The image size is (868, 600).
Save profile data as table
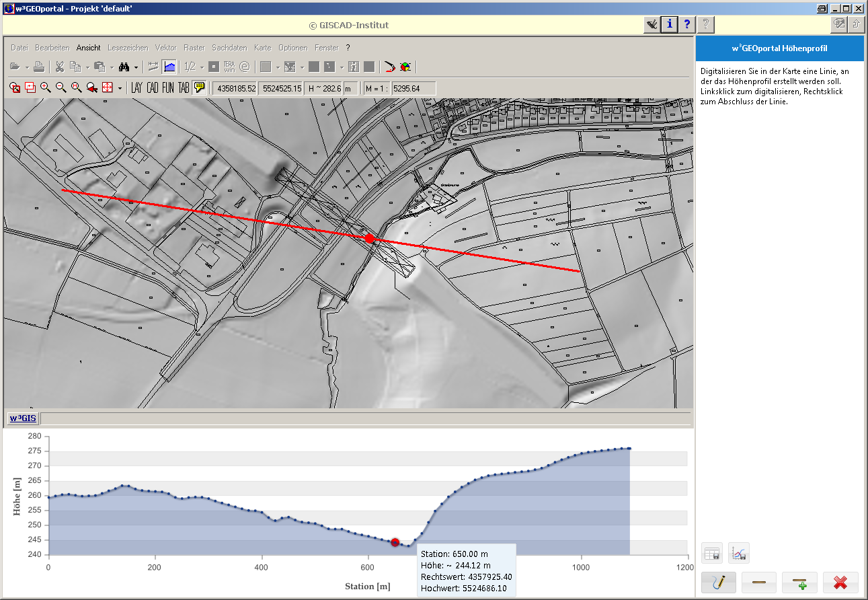(712, 554)
